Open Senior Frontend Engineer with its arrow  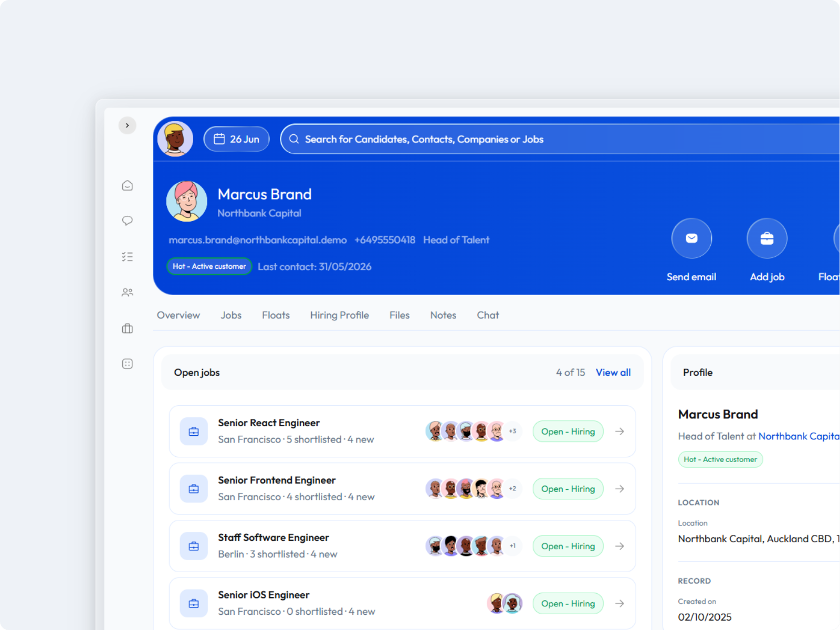click(619, 489)
